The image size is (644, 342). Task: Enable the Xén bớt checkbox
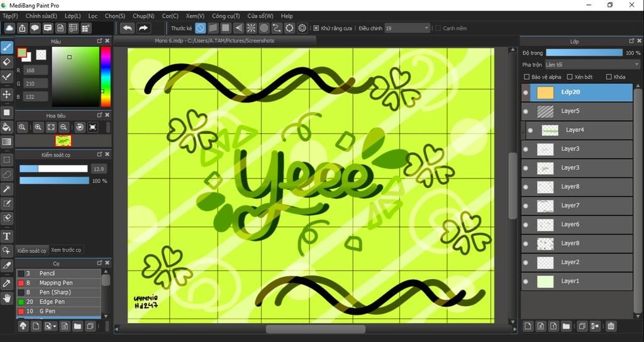click(570, 77)
